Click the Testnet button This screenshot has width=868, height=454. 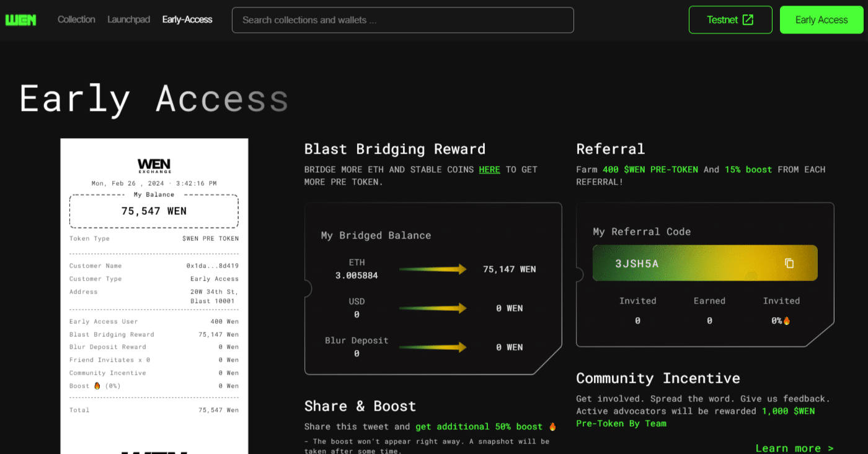(730, 20)
